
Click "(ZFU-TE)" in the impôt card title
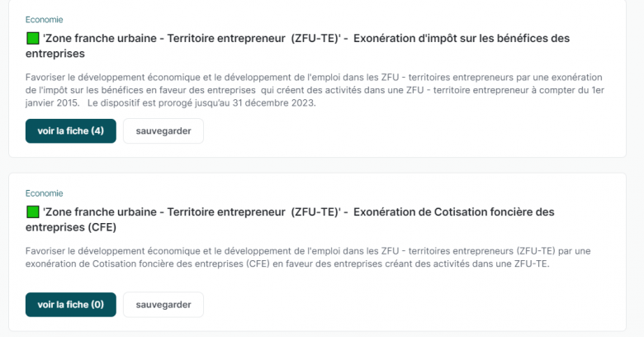pyautogui.click(x=315, y=39)
